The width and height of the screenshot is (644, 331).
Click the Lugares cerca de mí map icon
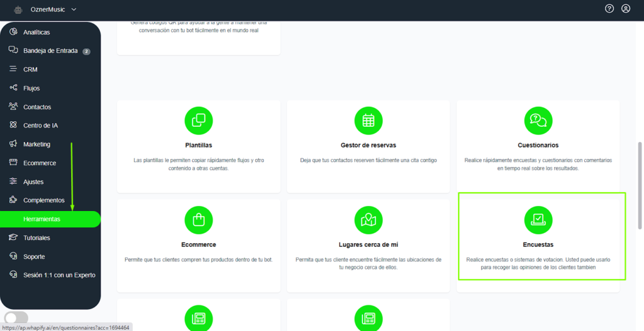click(368, 219)
